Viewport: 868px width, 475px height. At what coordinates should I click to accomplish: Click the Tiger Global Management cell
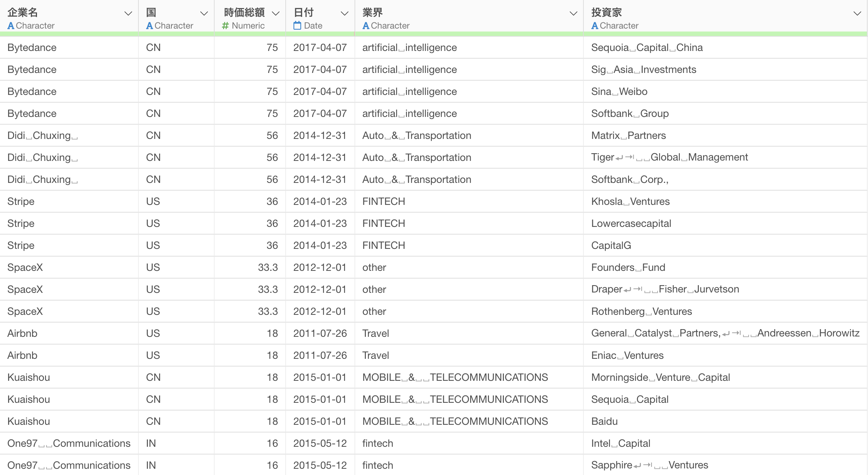coord(726,158)
